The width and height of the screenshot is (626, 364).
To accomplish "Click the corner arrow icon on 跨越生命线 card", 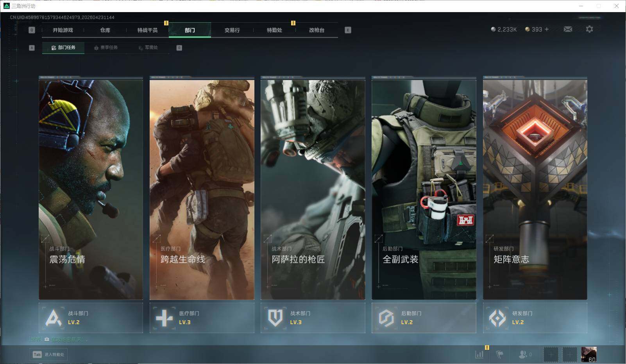I will point(156,238).
